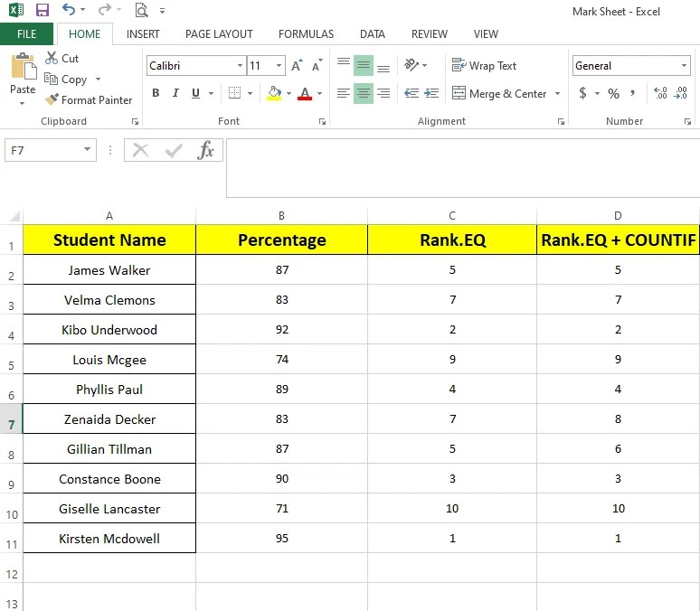Apply Comma Style format
Image resolution: width=700 pixels, height=611 pixels.
pos(632,93)
